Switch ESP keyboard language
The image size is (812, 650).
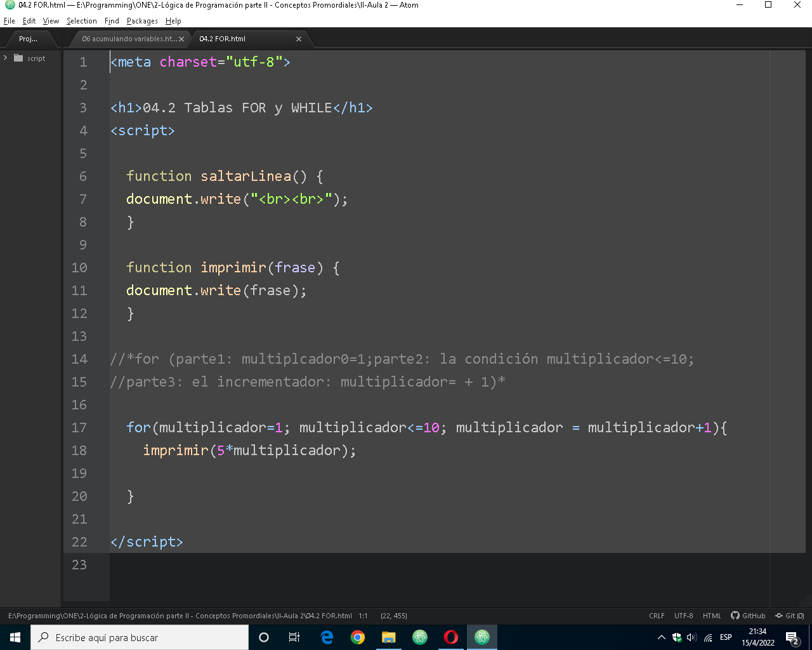(x=726, y=637)
